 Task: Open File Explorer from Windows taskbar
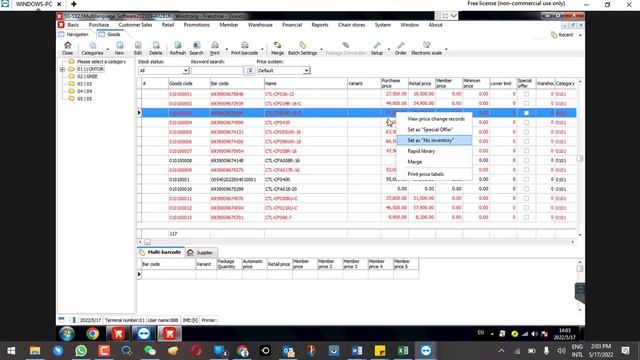click(x=35, y=351)
